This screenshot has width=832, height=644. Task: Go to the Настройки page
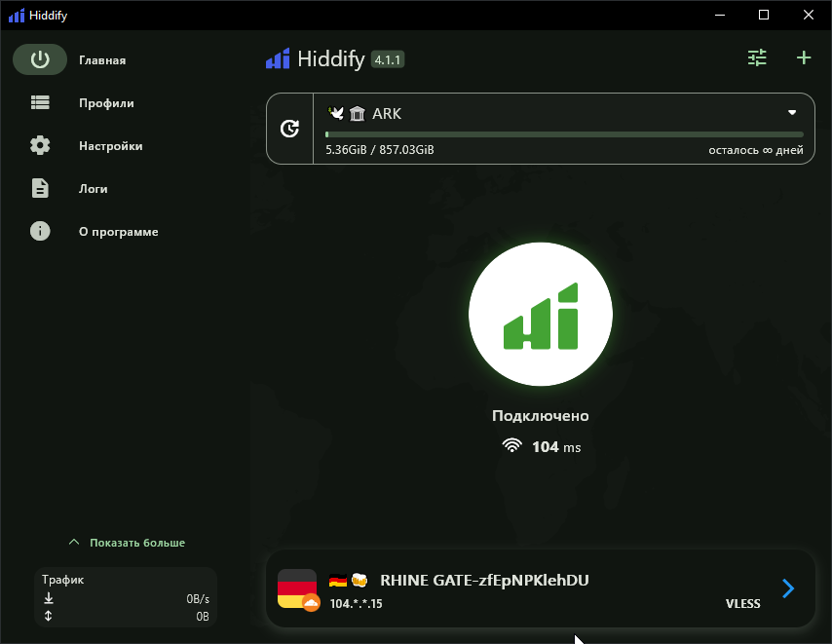point(111,145)
